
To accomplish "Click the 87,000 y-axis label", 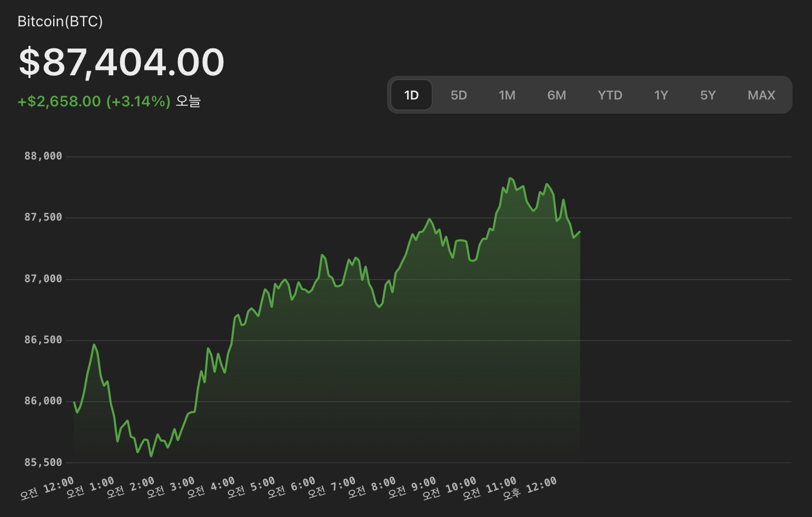I will tap(43, 279).
